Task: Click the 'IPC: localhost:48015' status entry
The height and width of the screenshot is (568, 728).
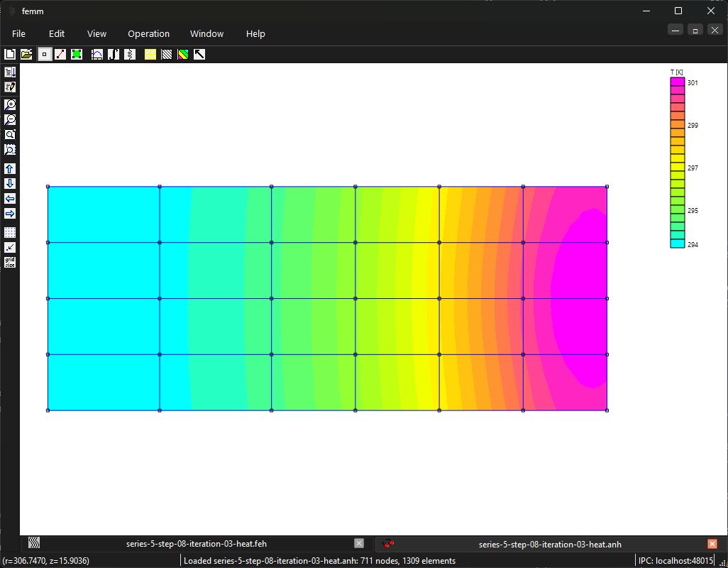Action: click(675, 561)
